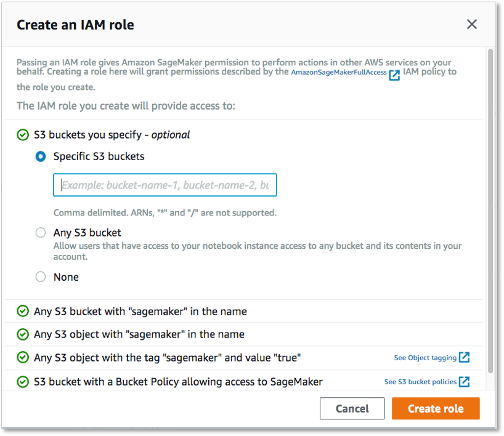
Task: Click the Any S3 bucket label text
Action: (x=87, y=233)
